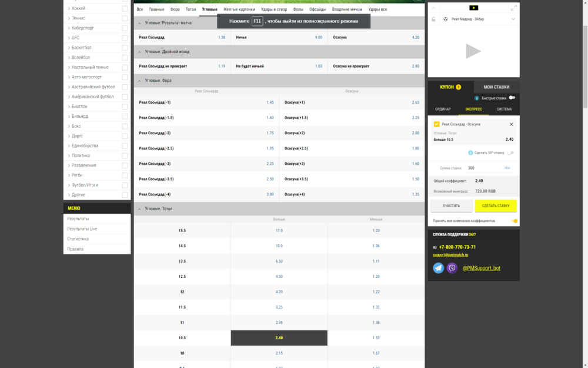
Task: Check the Дартс checkbox
Action: point(125,136)
